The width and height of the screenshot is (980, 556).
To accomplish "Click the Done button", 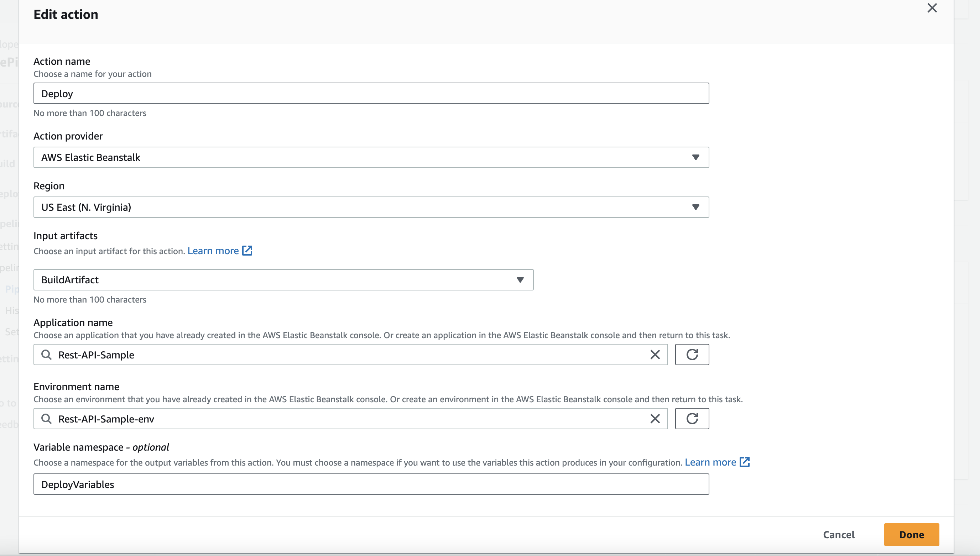I will tap(911, 535).
